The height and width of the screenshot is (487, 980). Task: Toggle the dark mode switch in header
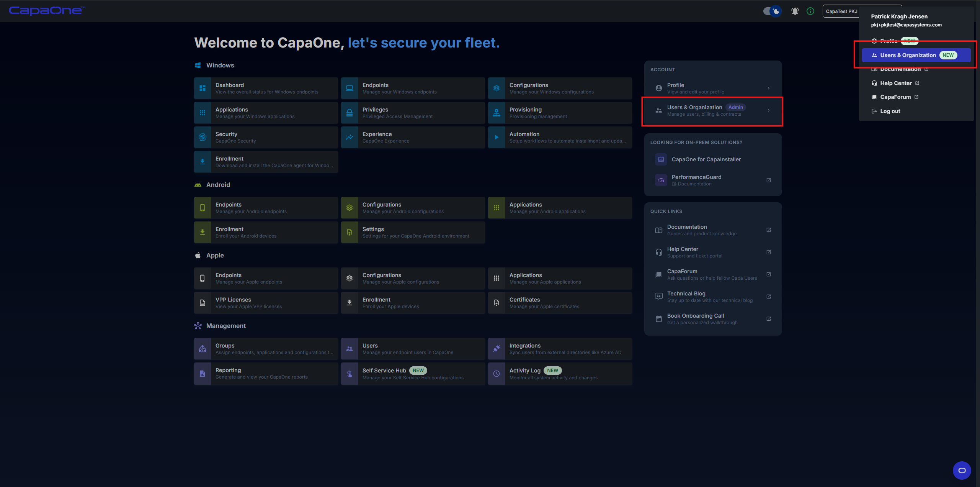[x=772, y=11]
